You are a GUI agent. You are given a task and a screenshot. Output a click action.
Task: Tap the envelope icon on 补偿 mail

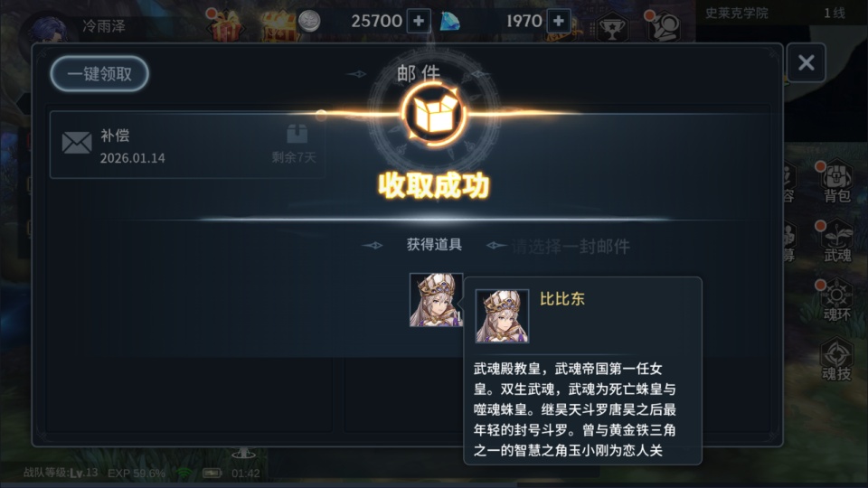point(77,143)
